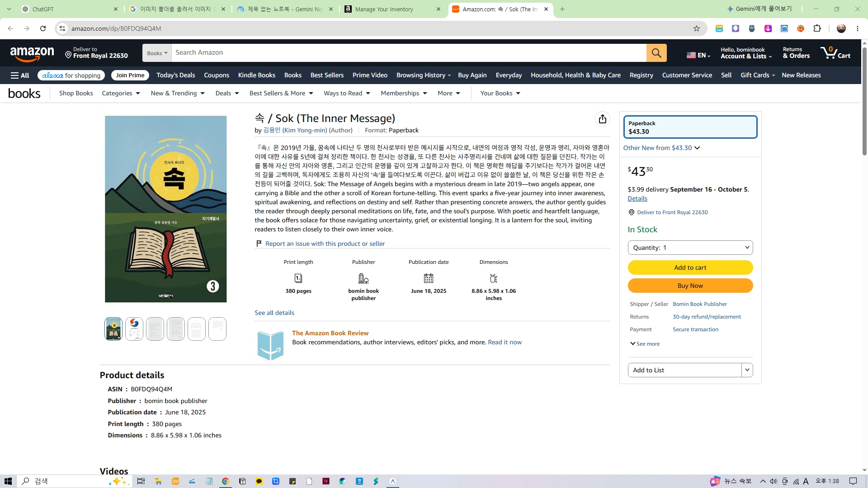The width and height of the screenshot is (868, 488).
Task: Open the All hamburger menu
Action: click(20, 75)
